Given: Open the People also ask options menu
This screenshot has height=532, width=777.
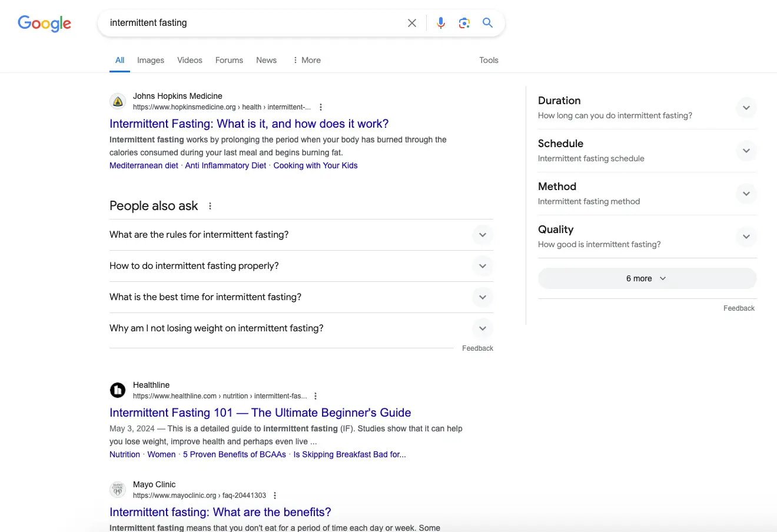Looking at the screenshot, I should [x=210, y=206].
